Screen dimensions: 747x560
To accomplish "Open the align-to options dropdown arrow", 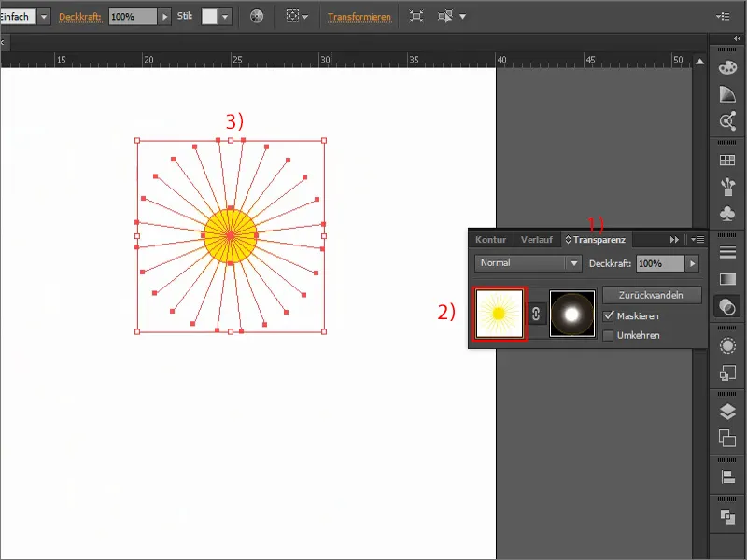I will (305, 17).
